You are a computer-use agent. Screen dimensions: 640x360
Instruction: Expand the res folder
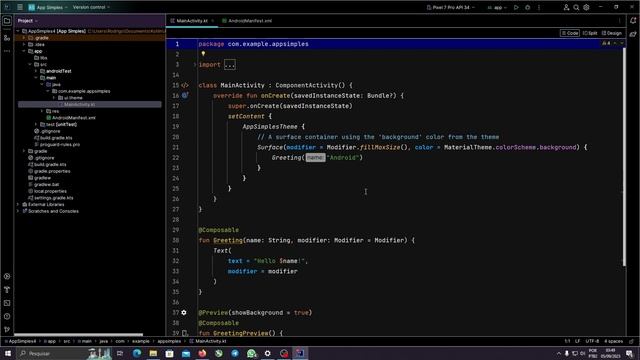42,111
